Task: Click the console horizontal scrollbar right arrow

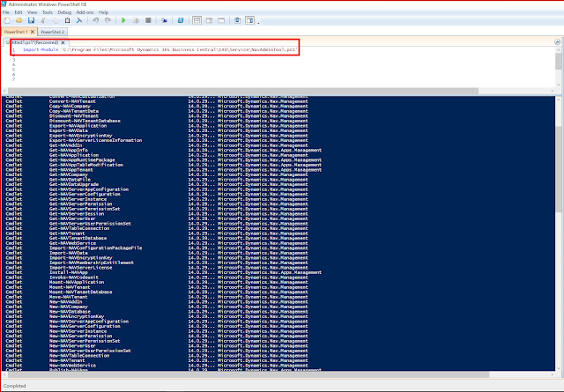Action: (553, 374)
